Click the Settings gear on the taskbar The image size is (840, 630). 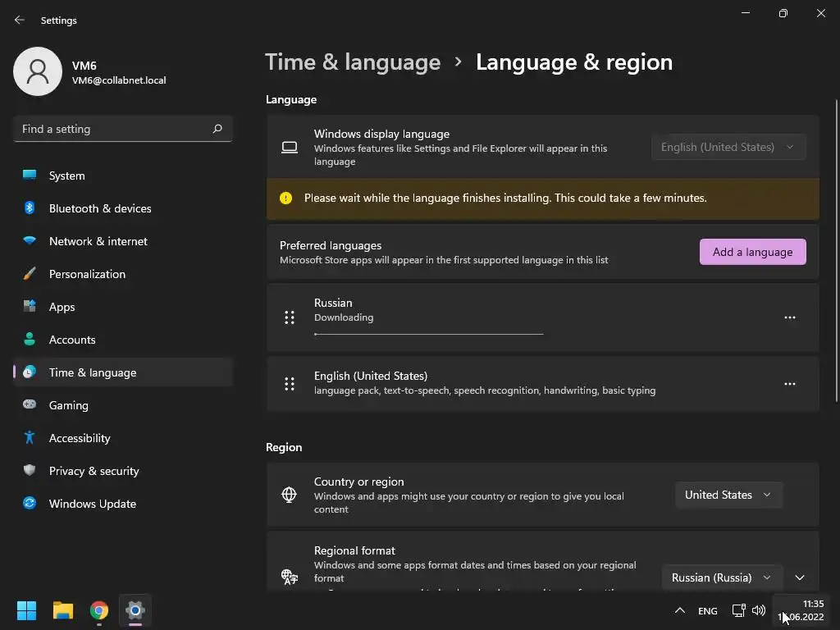pos(135,610)
